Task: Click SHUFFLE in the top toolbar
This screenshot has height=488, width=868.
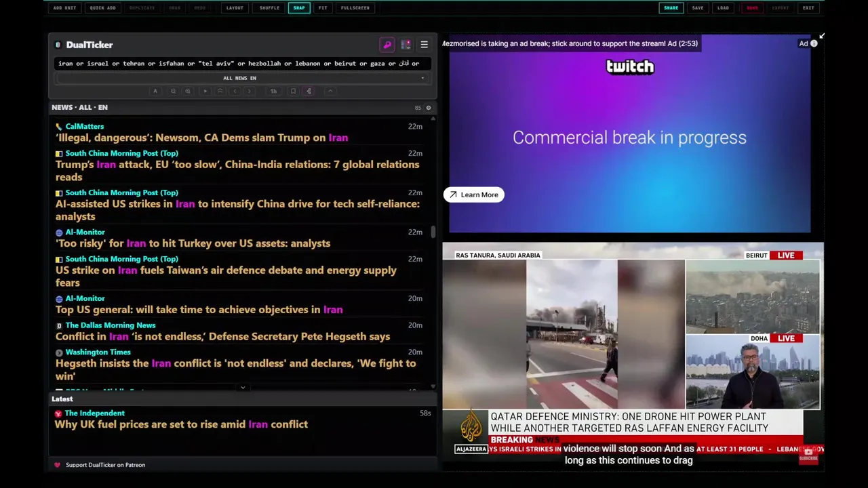Action: click(269, 8)
